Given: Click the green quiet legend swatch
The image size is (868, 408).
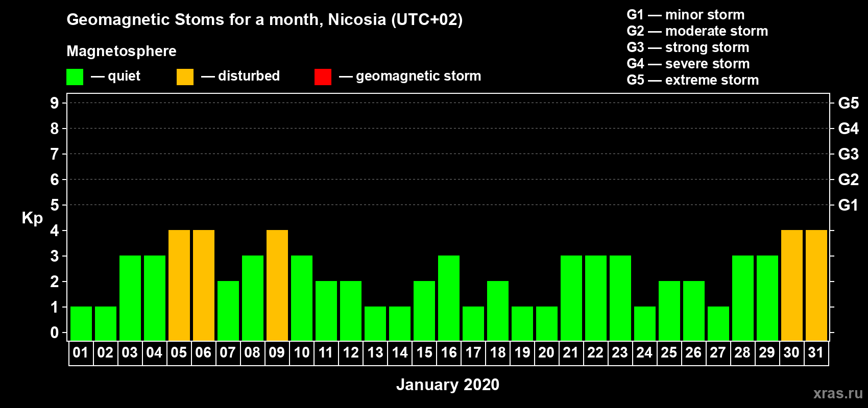Looking at the screenshot, I should [75, 77].
